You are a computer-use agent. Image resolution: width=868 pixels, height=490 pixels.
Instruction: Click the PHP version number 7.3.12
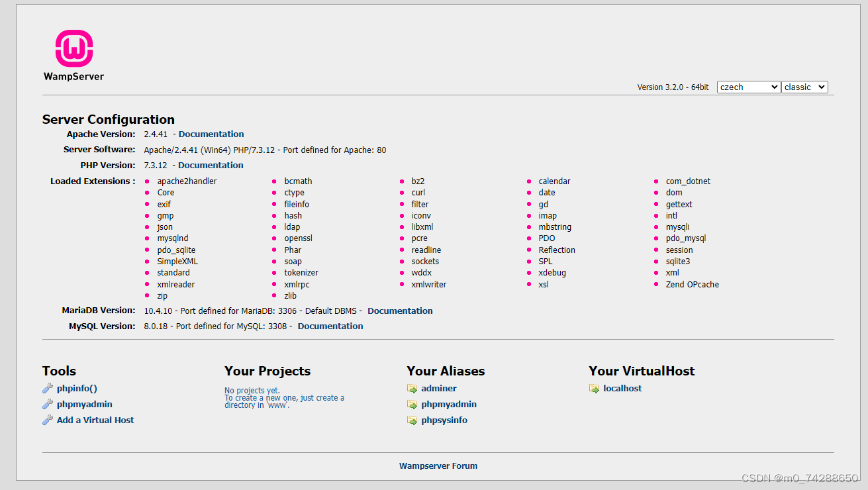pyautogui.click(x=156, y=165)
